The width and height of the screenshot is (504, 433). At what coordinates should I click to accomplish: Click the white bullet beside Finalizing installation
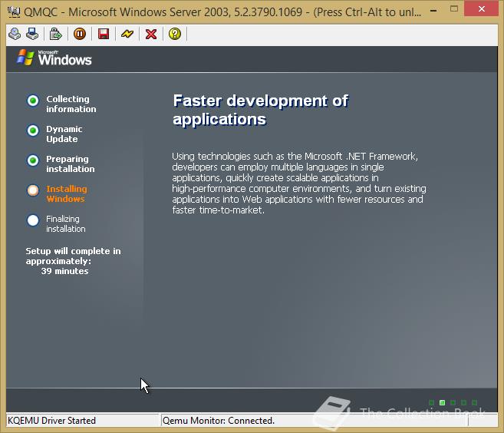(x=33, y=220)
